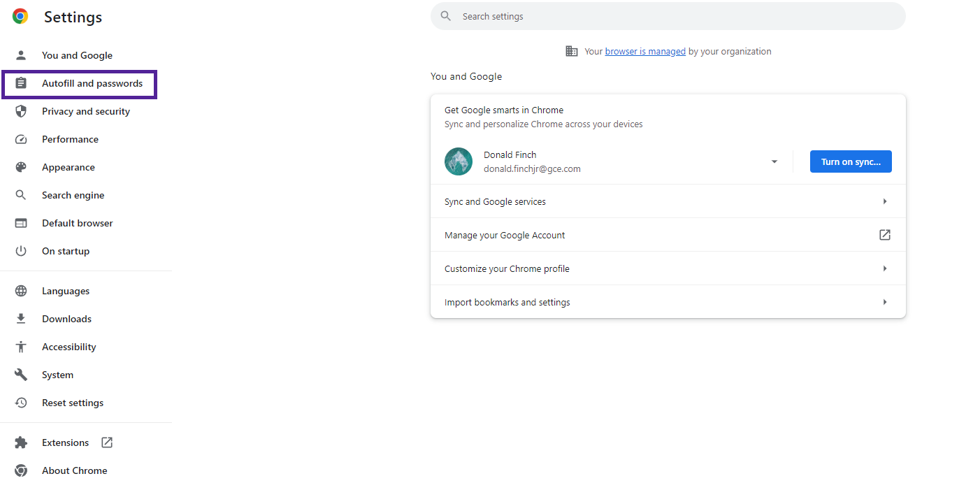Image resolution: width=980 pixels, height=504 pixels.
Task: Click the external link icon for Manage your Google Account
Action: (885, 235)
